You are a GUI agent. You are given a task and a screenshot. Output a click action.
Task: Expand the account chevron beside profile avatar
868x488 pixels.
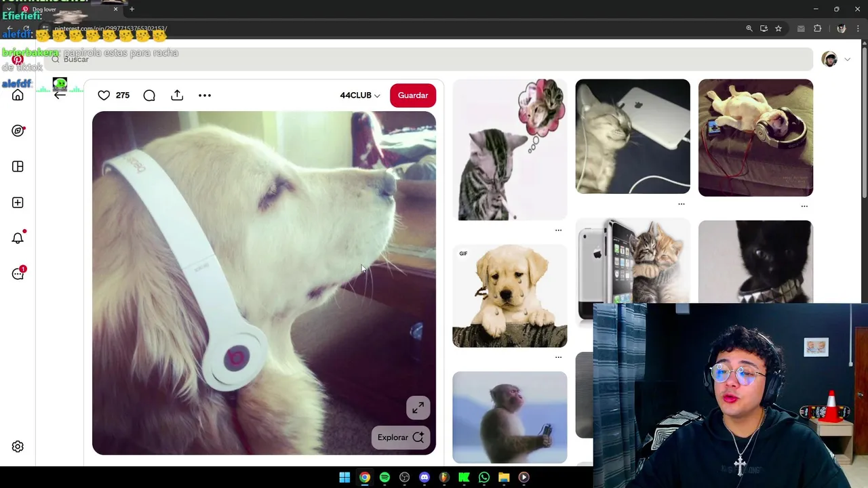(847, 60)
